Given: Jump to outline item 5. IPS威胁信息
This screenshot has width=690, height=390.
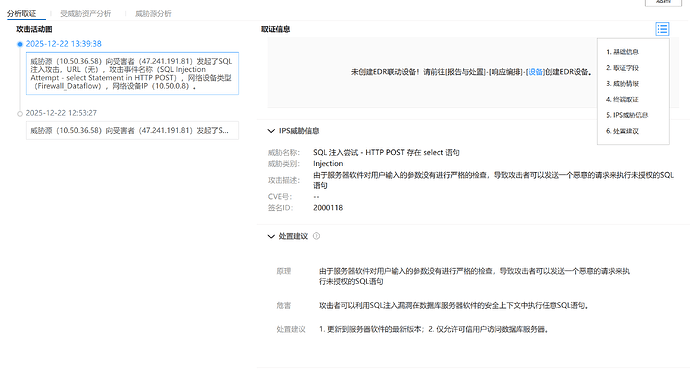Looking at the screenshot, I should click(x=627, y=115).
